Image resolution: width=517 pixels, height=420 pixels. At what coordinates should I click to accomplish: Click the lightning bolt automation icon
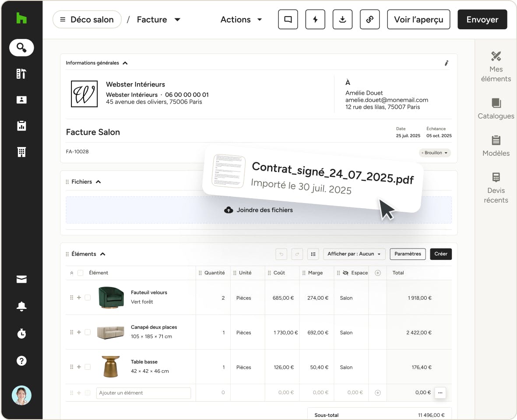point(315,20)
